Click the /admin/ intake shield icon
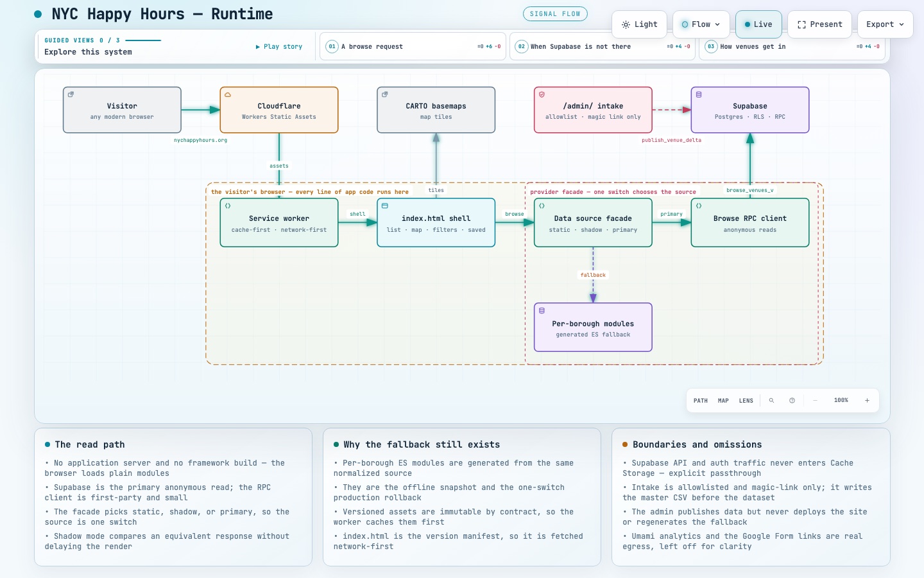The image size is (924, 578). coord(542,94)
